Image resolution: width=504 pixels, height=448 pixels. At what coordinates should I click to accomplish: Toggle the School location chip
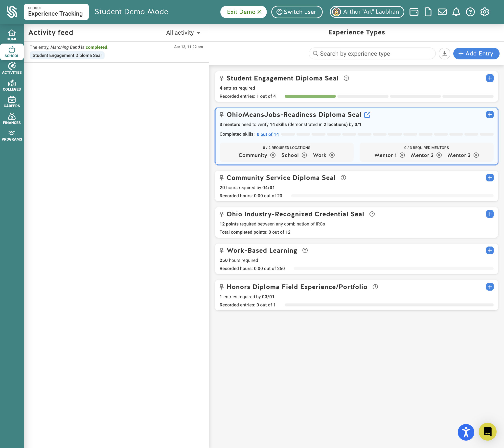click(x=294, y=155)
